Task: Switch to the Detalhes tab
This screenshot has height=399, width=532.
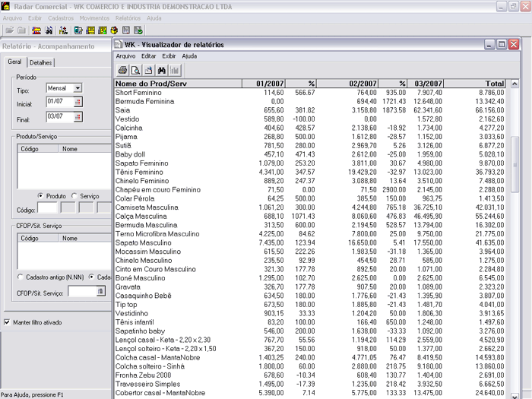Action: [41, 62]
